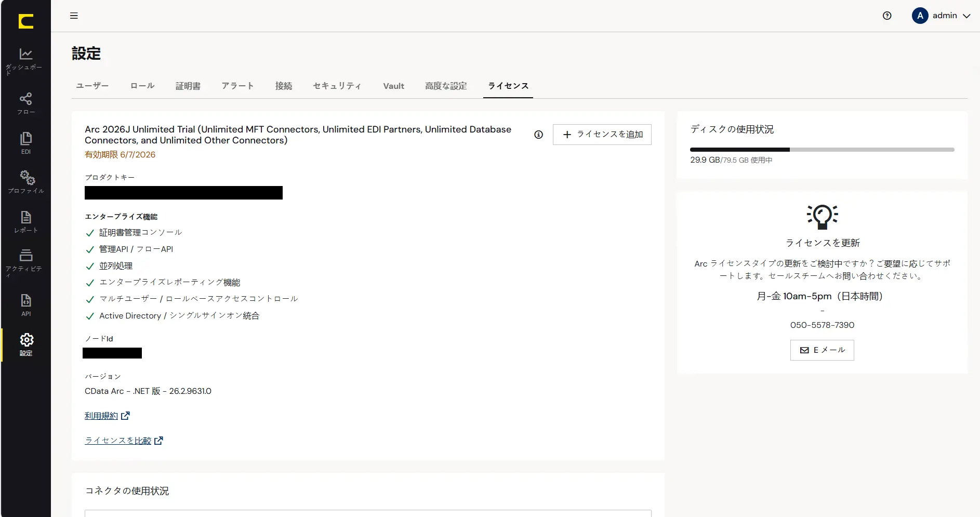Viewport: 980px width, 517px height.
Task: Click the 並列処理 feature row
Action: coord(109,266)
